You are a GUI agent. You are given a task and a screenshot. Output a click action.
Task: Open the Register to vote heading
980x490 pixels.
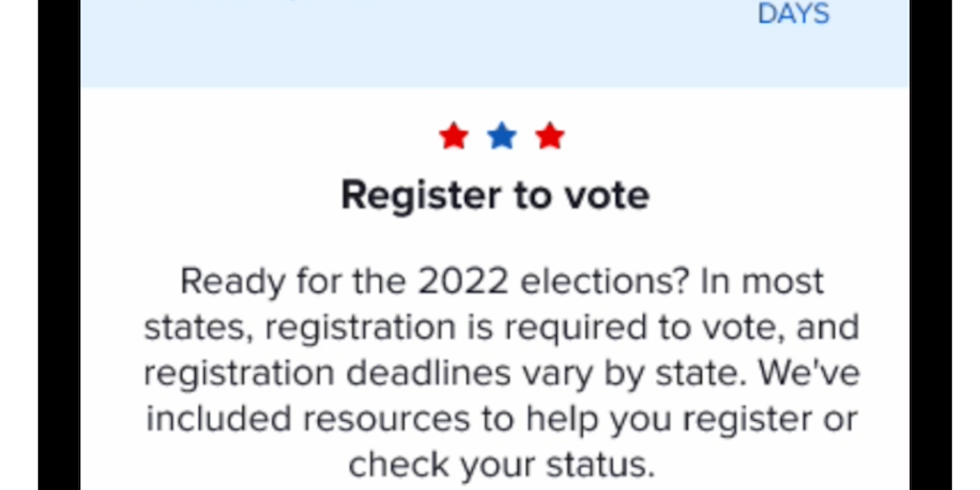click(x=495, y=195)
